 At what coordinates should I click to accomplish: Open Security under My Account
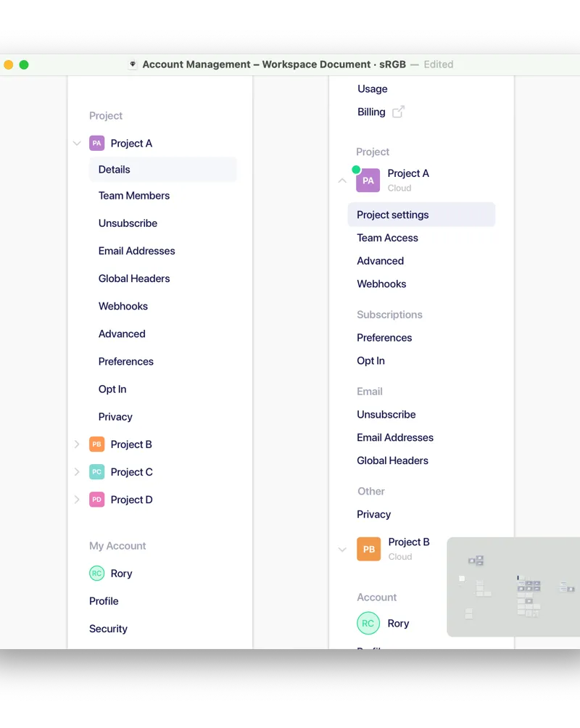point(108,629)
